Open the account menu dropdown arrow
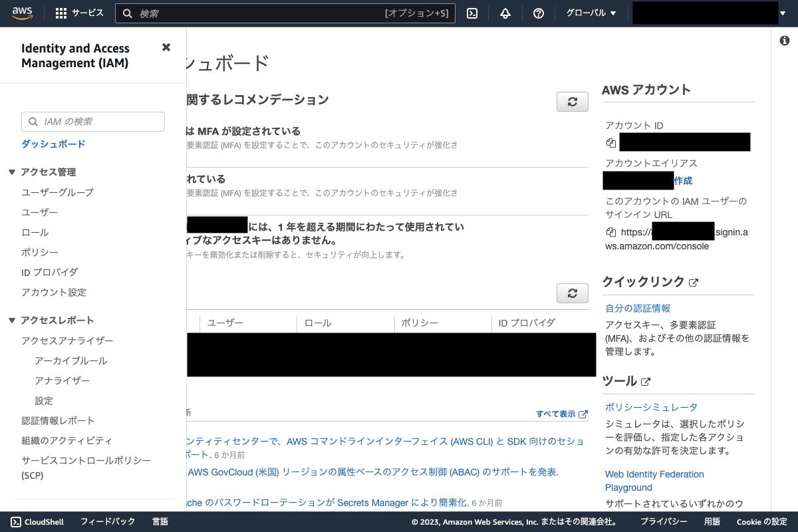 [783, 13]
